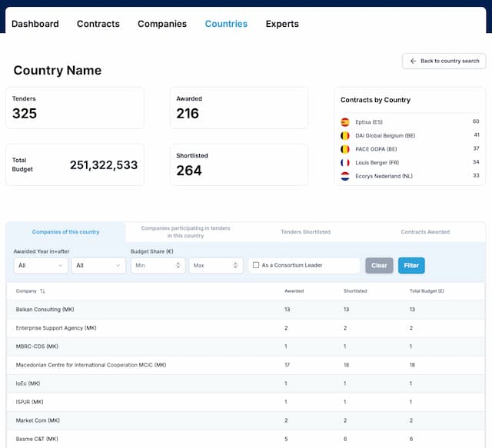492x448 pixels.
Task: Open the Tenders Shortlisted tab
Action: coord(305,232)
